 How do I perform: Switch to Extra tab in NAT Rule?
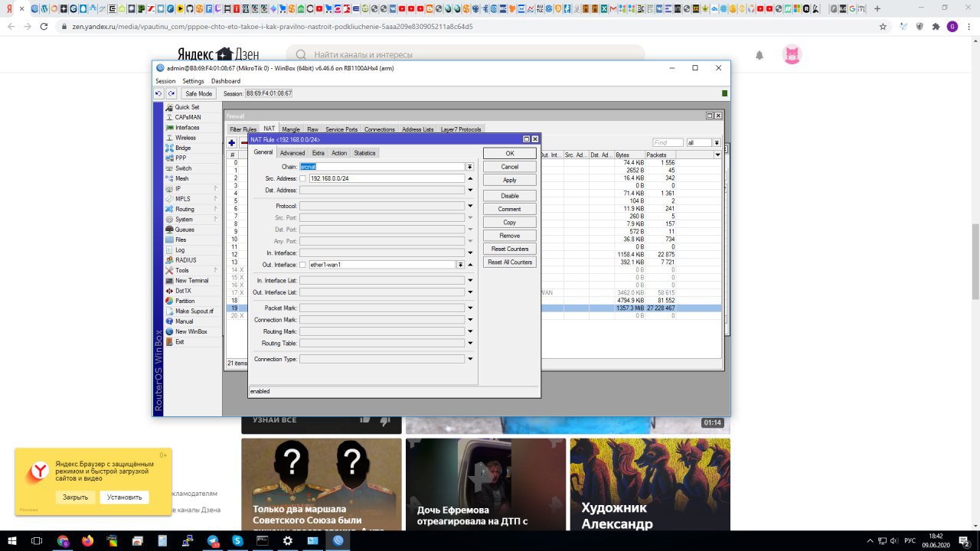(x=318, y=153)
